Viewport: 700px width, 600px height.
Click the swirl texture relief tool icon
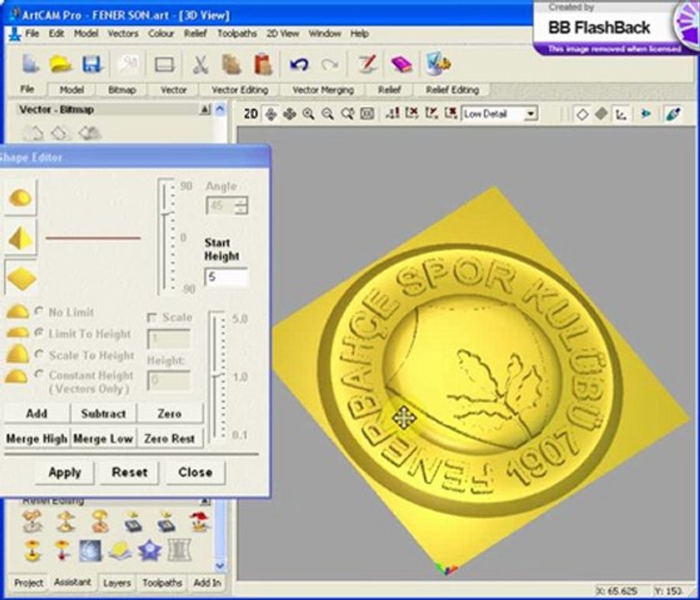[90, 550]
